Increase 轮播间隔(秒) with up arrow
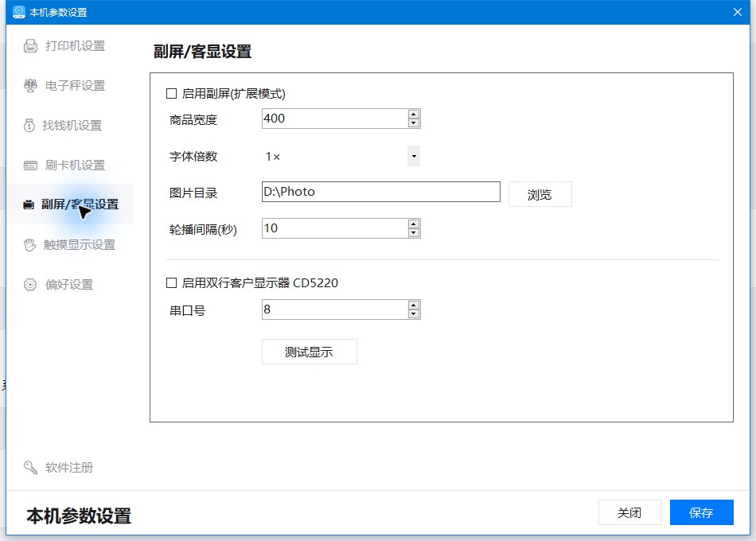Viewport: 756px width, 541px height. pos(414,224)
